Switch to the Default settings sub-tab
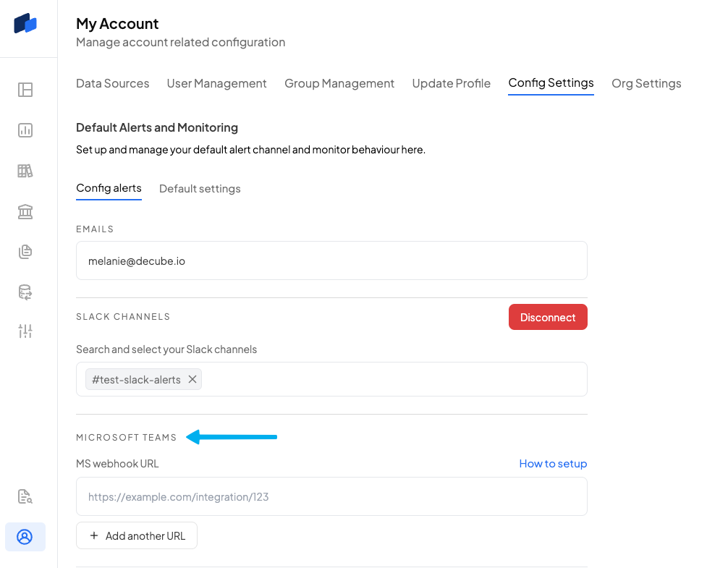The image size is (728, 568). [200, 189]
